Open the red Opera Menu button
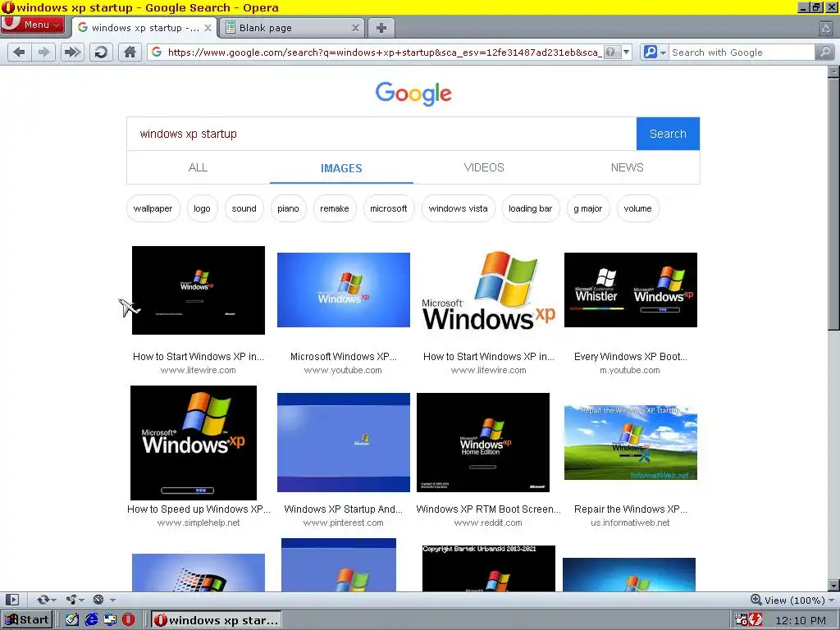Image resolution: width=840 pixels, height=630 pixels. pyautogui.click(x=32, y=25)
